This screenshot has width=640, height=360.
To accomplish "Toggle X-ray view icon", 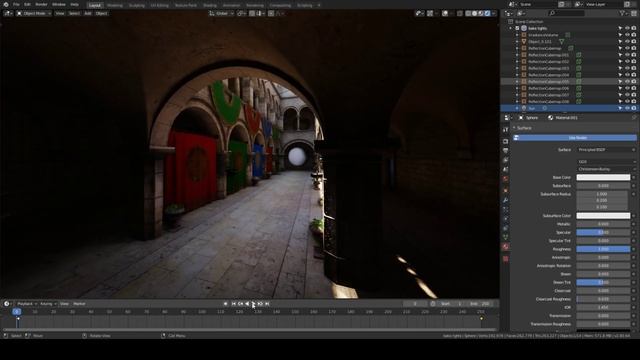I will click(460, 13).
